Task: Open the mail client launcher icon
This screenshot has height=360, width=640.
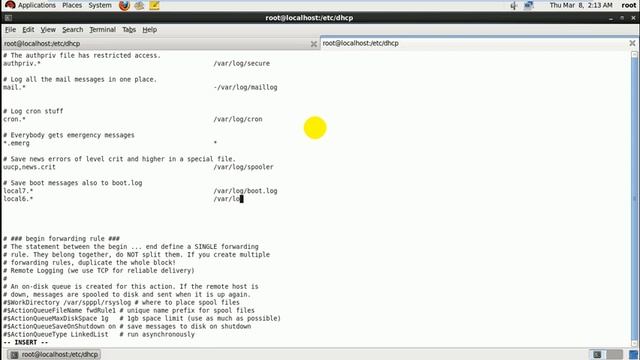Action: tap(139, 5)
